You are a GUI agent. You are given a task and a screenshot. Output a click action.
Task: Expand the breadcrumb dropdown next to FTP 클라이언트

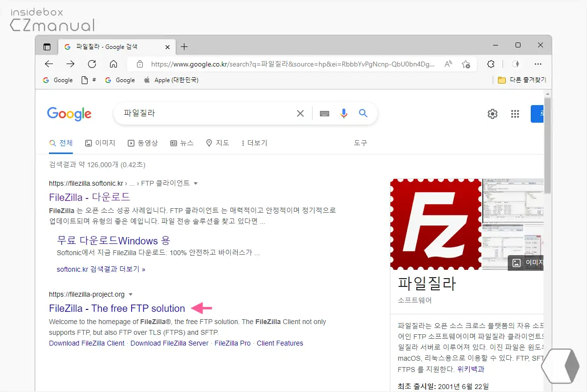point(196,183)
